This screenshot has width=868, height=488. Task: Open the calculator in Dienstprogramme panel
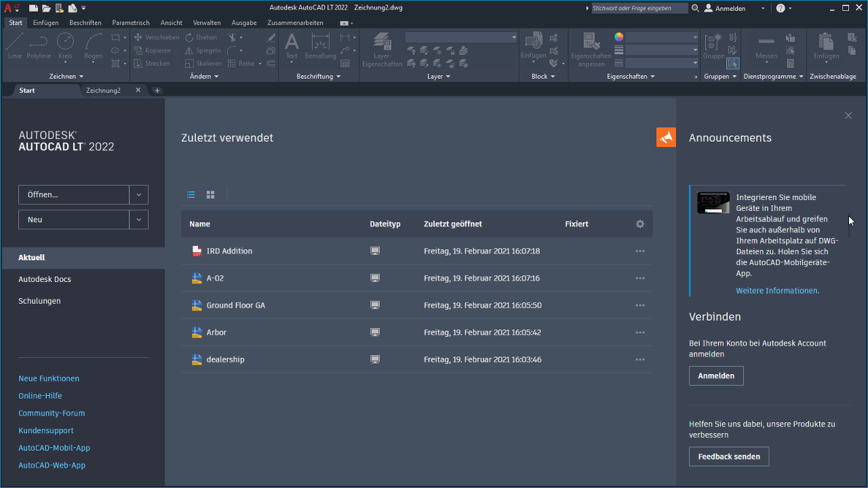pyautogui.click(x=790, y=64)
